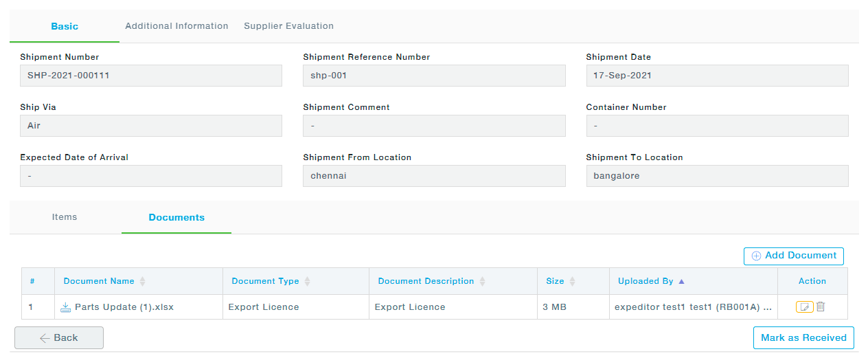Click the Shipment Number field
Viewport: 868px width, 356px height.
pyautogui.click(x=151, y=76)
